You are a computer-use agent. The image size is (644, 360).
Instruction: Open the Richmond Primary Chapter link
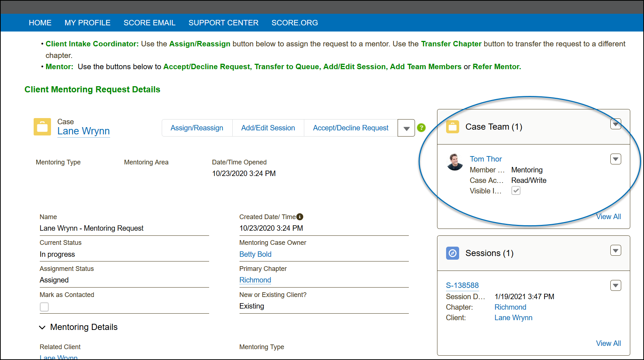coord(255,280)
